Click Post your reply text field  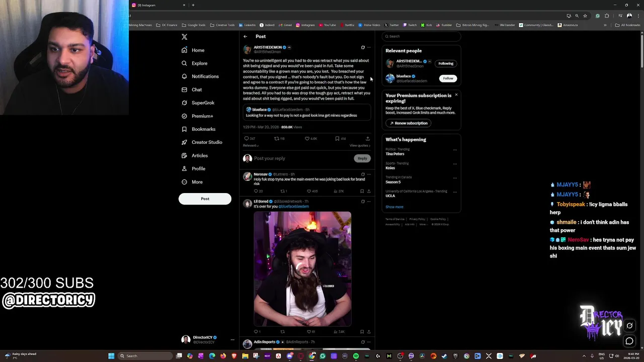click(302, 158)
